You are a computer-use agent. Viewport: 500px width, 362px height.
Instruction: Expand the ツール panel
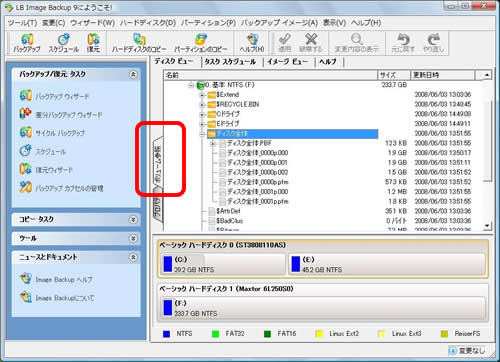[x=133, y=238]
